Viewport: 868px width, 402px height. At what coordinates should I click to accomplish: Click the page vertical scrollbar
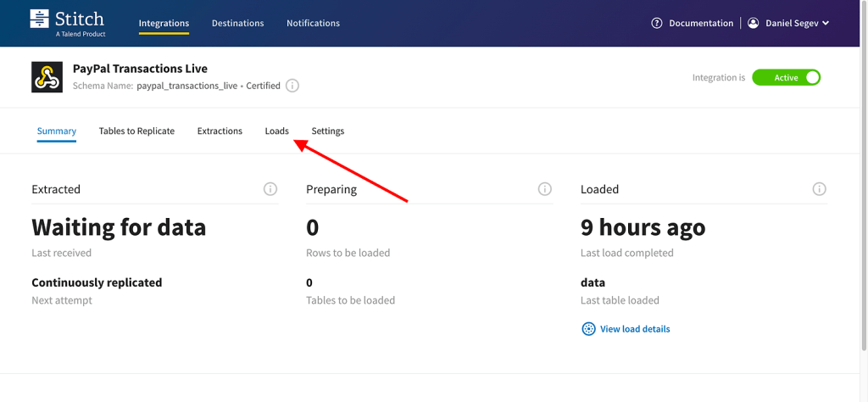[864, 176]
